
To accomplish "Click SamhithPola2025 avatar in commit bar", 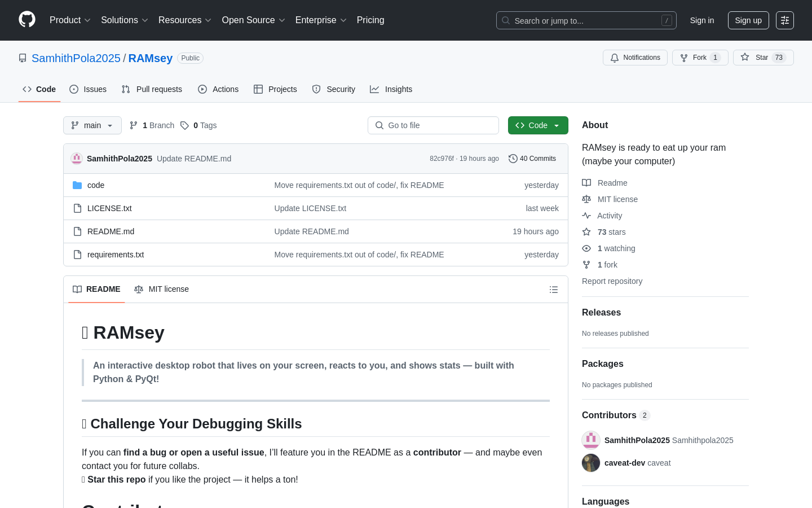I will [77, 159].
